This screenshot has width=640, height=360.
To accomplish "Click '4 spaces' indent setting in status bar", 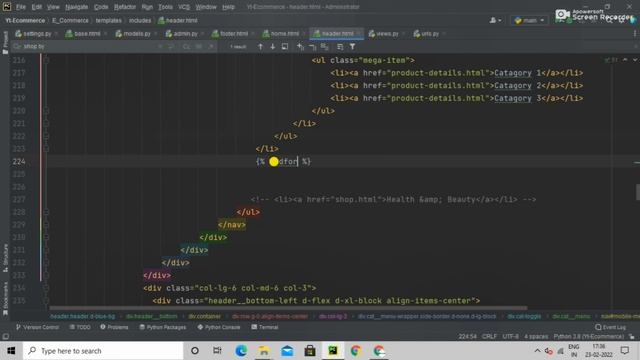I will coord(536,337).
